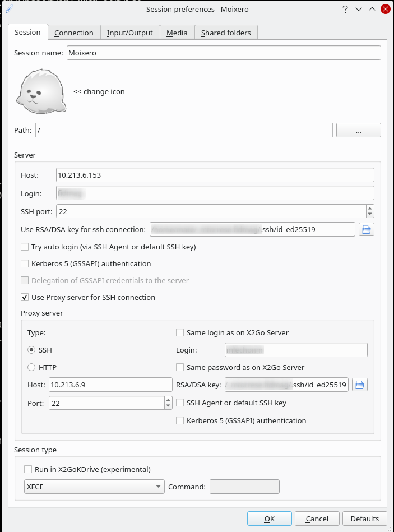
Task: Reset settings with Defaults button
Action: [x=365, y=519]
